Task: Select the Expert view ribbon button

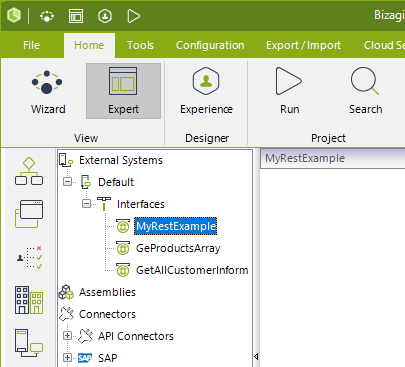Action: point(123,91)
